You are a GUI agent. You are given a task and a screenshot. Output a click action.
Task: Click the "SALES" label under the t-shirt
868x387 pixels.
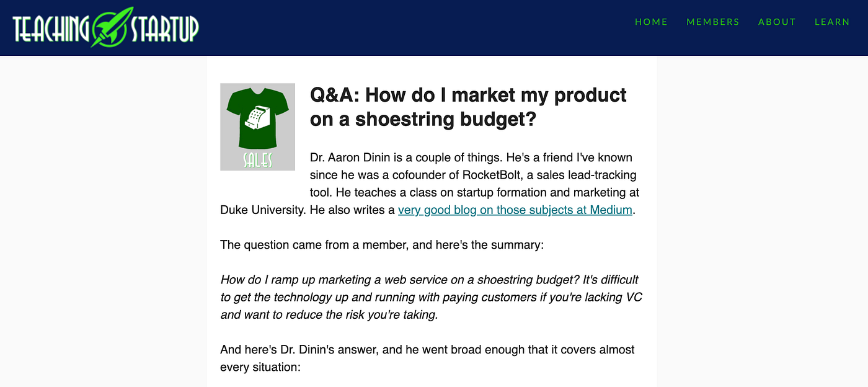tap(257, 160)
